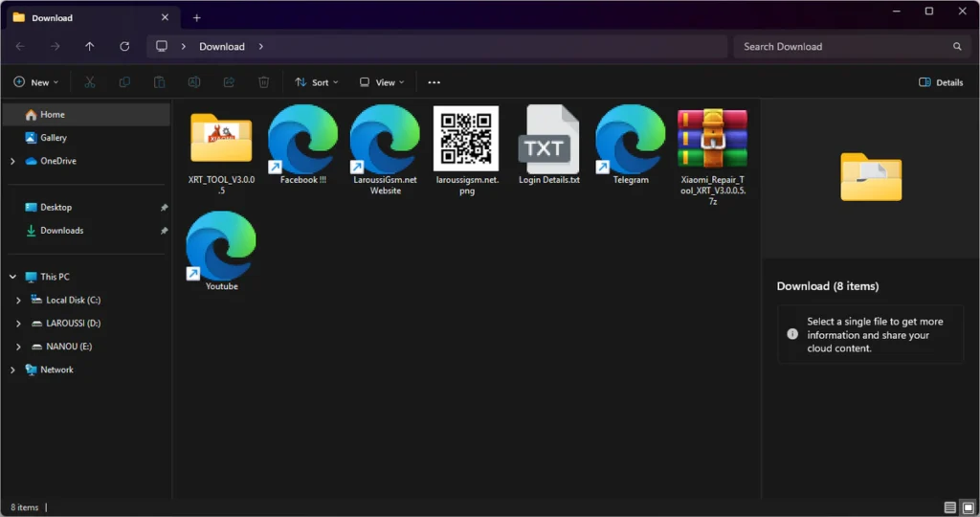Click the Search Download input field

click(x=840, y=46)
